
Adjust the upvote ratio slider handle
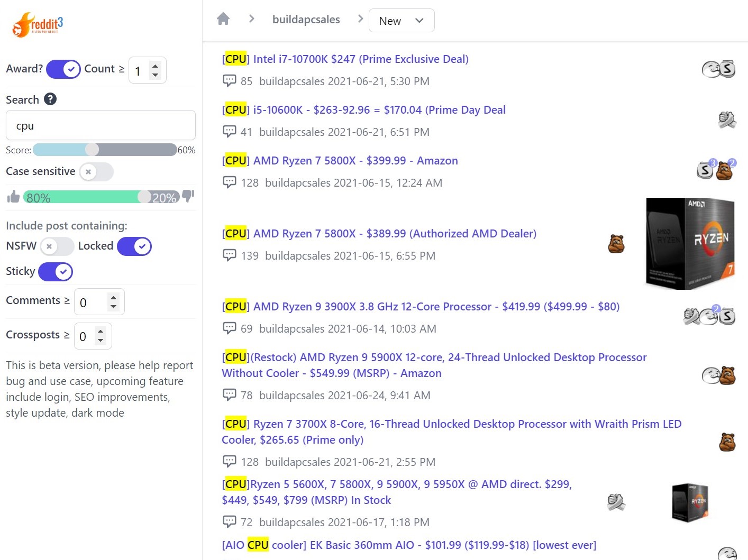point(144,197)
